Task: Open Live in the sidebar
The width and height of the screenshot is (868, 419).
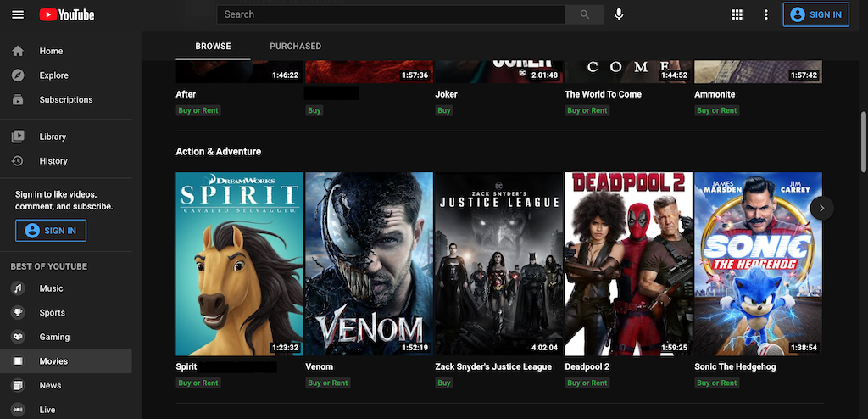Action: click(66, 410)
